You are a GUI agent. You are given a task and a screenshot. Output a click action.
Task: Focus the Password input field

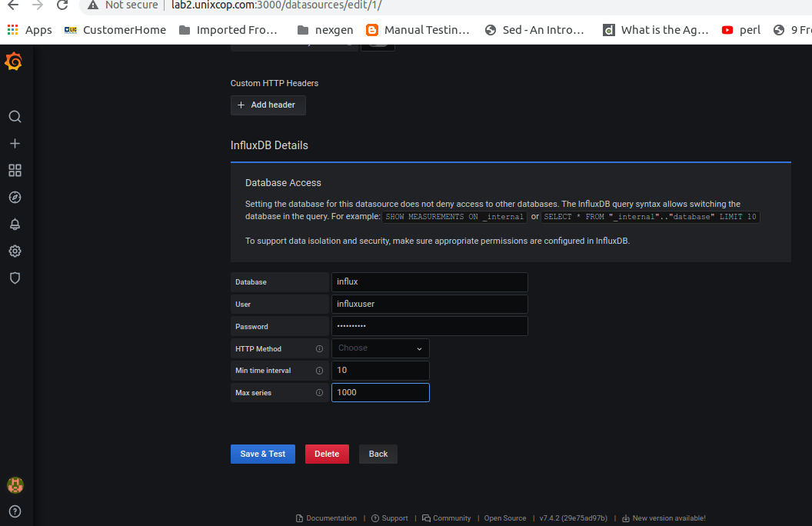coord(430,326)
